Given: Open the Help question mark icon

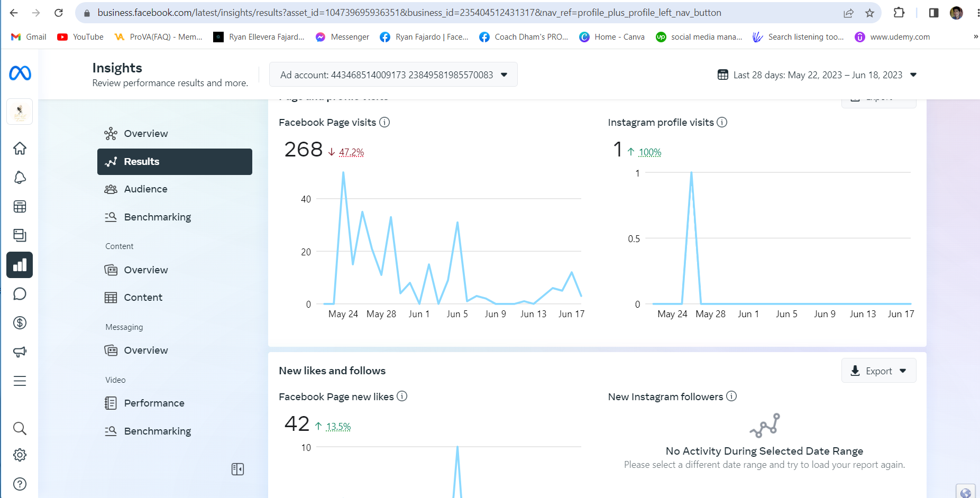Looking at the screenshot, I should tap(20, 484).
